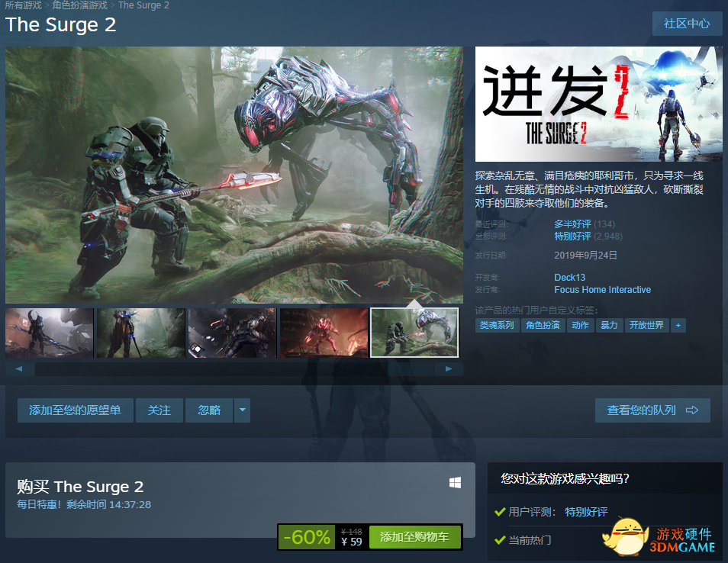This screenshot has width=728, height=563.
Task: Click the 发行日期 value 2019年9月24日
Action: (585, 256)
